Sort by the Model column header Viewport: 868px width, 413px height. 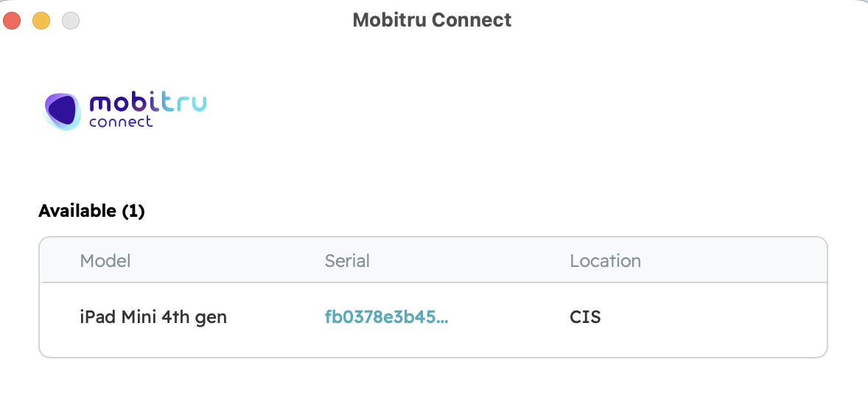coord(105,260)
